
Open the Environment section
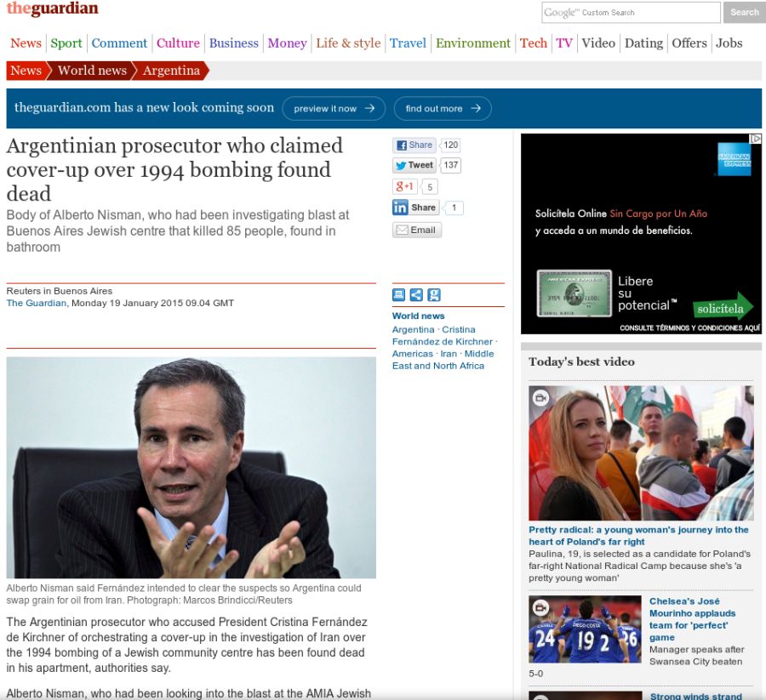tap(473, 43)
